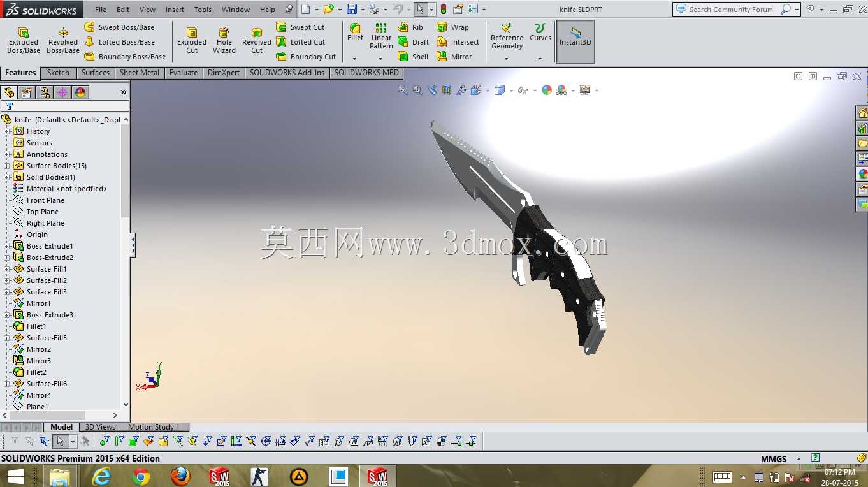Open the Edit Appearance color tool

(547, 91)
